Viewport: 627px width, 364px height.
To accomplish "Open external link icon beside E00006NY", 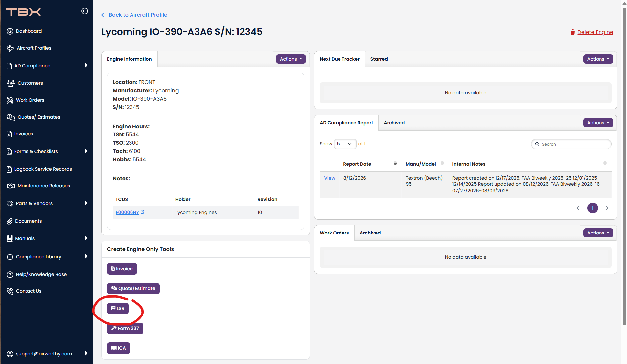I will 142,212.
